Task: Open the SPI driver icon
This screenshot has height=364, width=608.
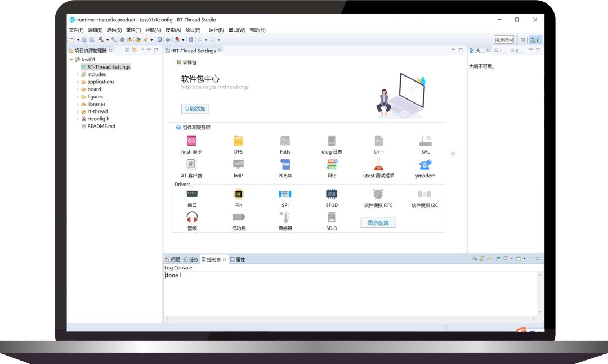Action: coord(285,194)
